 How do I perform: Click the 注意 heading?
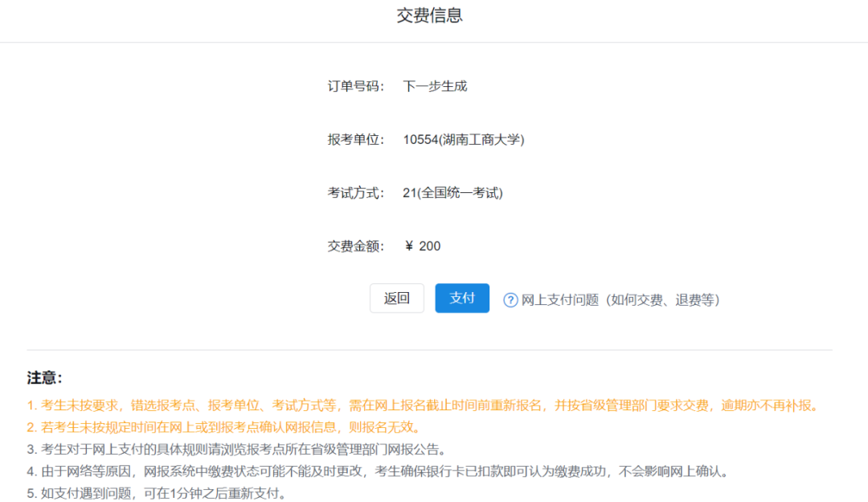click(x=45, y=378)
